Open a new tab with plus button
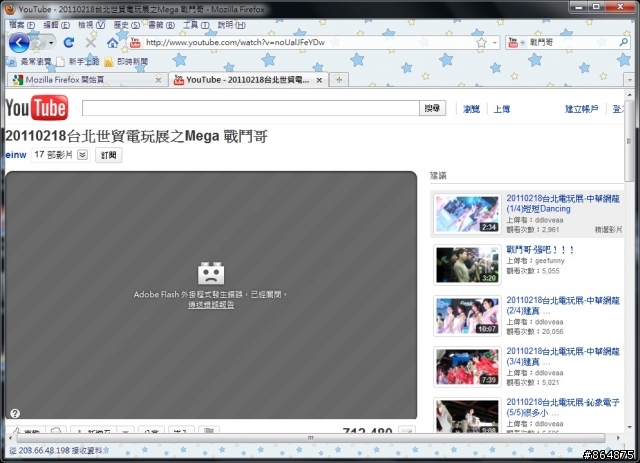 [x=339, y=80]
